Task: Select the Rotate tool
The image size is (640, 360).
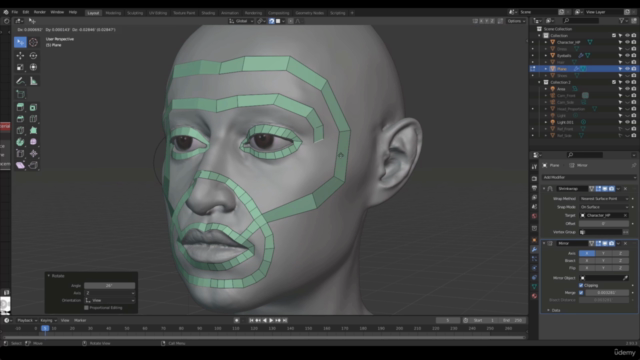Action: click(33, 56)
